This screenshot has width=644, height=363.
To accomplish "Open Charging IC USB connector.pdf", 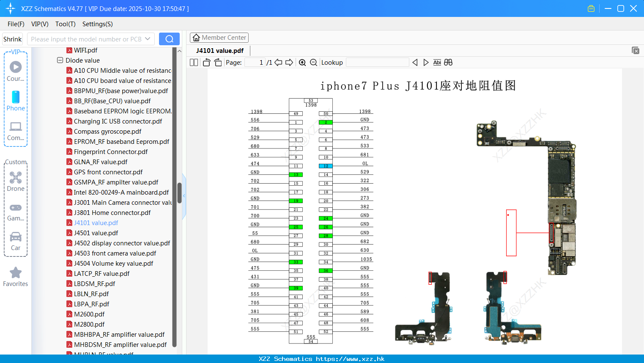I will pos(118,121).
